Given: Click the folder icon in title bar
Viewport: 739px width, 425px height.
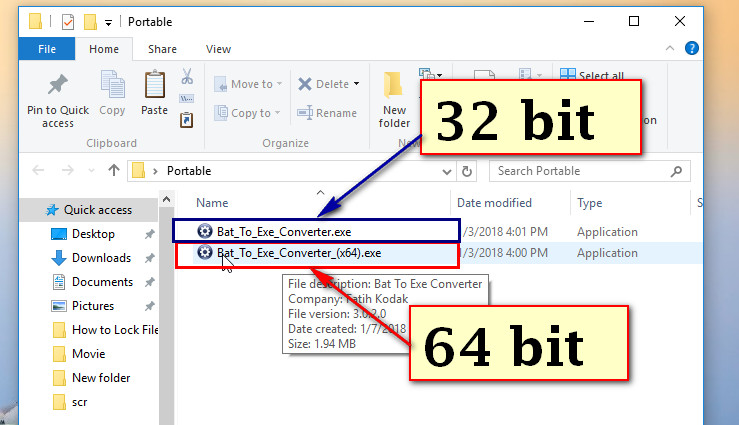Looking at the screenshot, I should click(35, 22).
